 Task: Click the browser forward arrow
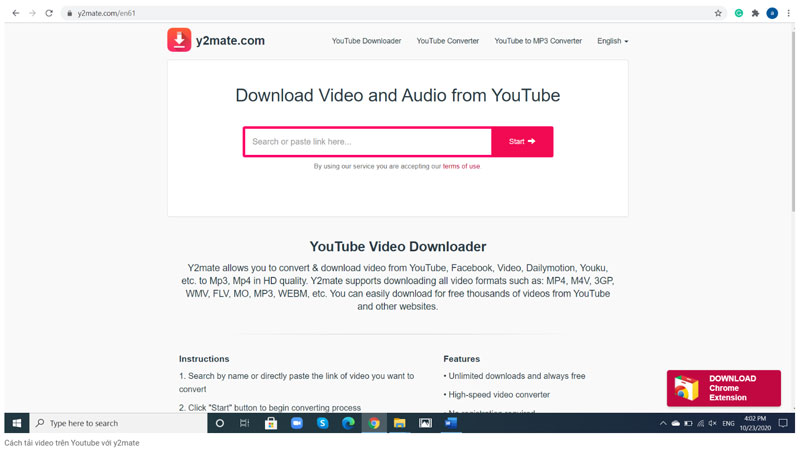click(x=32, y=13)
